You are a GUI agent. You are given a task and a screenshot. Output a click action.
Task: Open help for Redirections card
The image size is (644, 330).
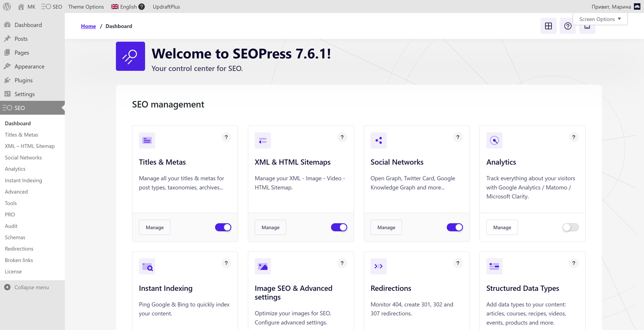point(458,263)
